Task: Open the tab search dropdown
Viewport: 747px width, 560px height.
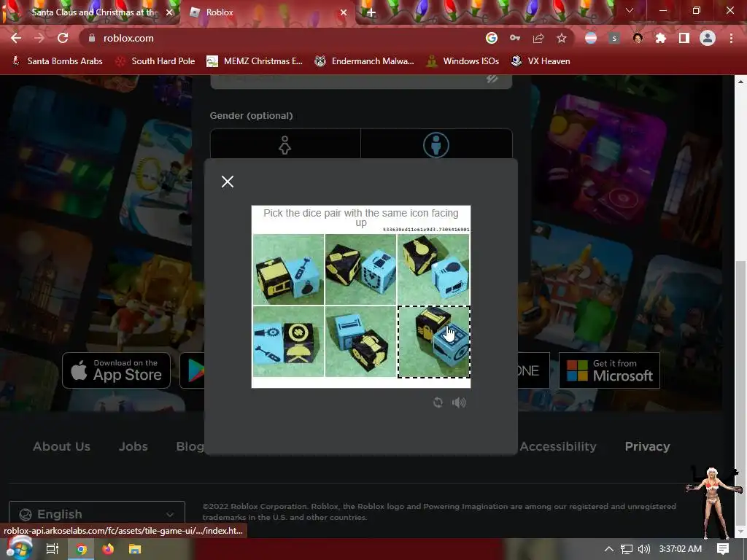Action: tap(630, 10)
